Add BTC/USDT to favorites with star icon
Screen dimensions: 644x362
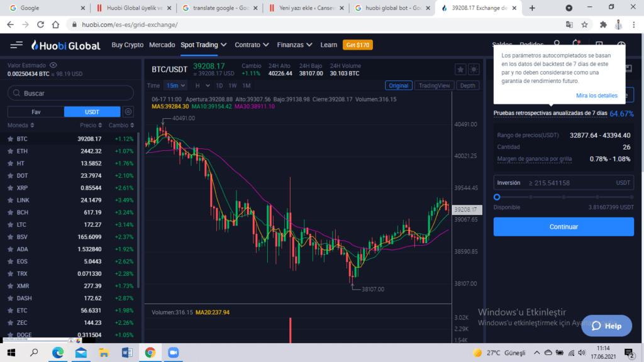(x=460, y=69)
